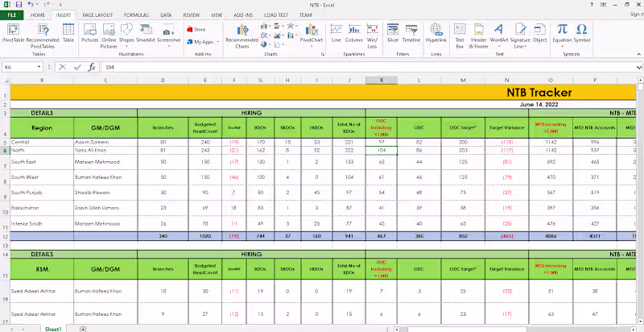
Task: Switch to the VIEW tab
Action: (x=217, y=15)
